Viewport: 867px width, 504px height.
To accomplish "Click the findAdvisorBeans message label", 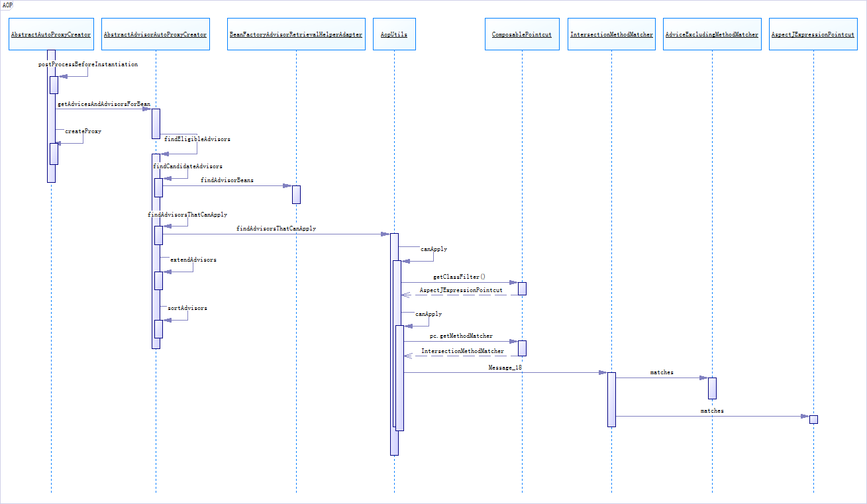I will click(x=227, y=180).
